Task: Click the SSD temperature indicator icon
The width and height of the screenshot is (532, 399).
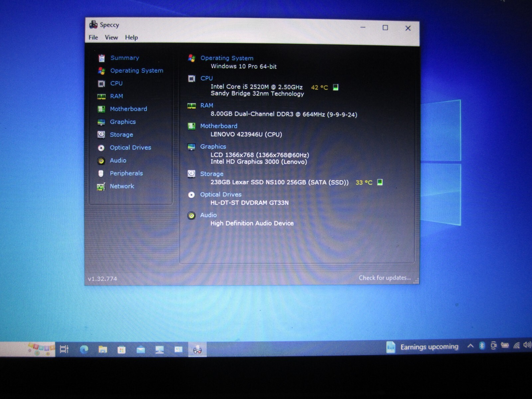Action: [x=380, y=182]
